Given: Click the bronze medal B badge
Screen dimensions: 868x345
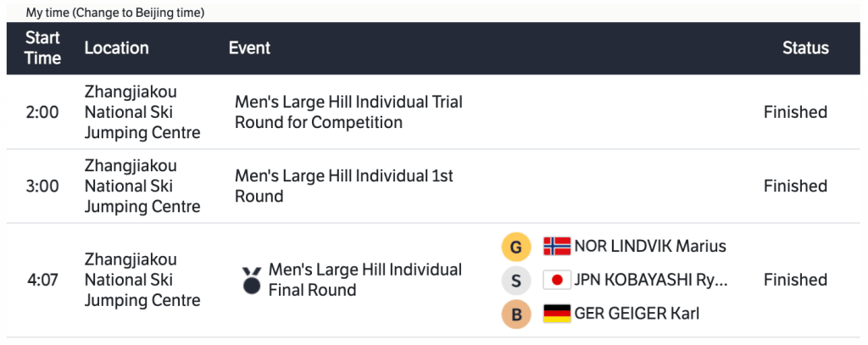Looking at the screenshot, I should [x=515, y=314].
